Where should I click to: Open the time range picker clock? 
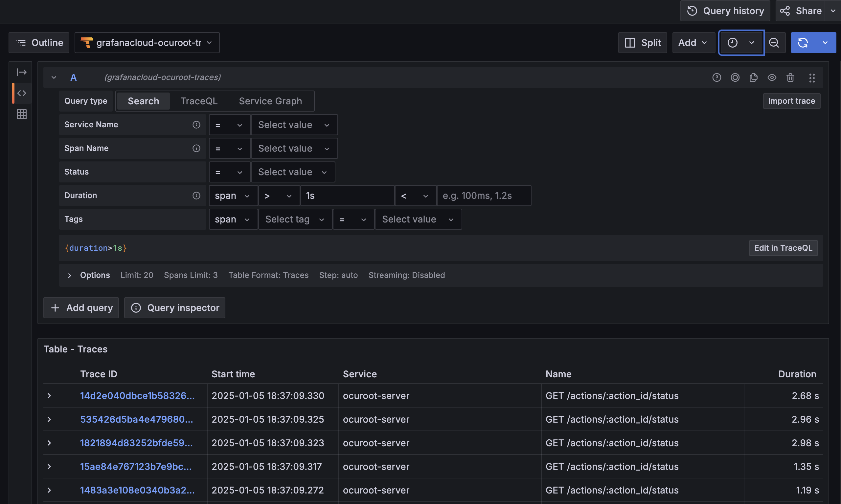coord(733,42)
